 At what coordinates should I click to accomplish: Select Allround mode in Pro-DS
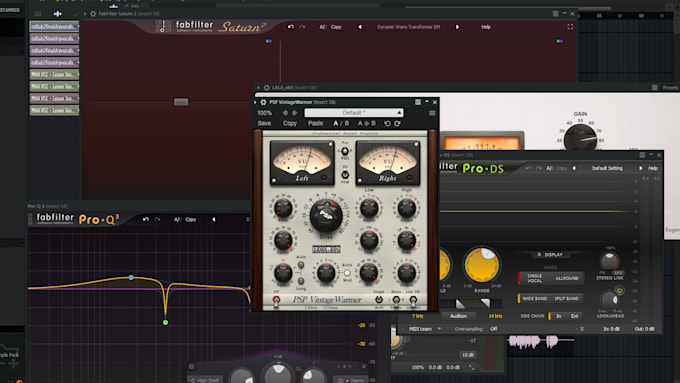(567, 278)
